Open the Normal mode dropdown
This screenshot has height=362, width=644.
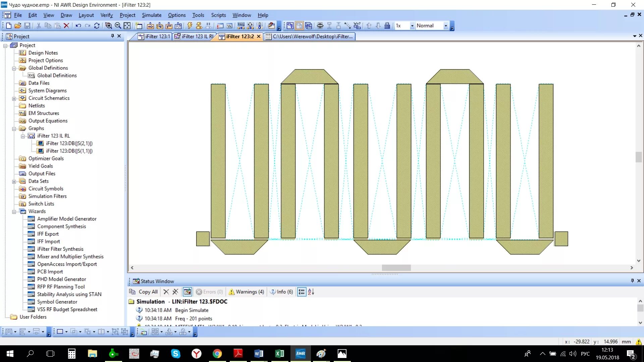click(445, 26)
